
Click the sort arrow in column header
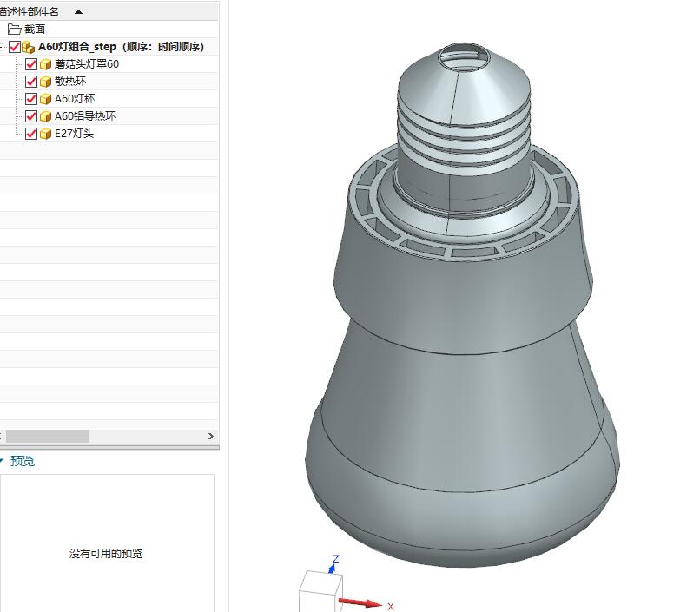coord(78,12)
